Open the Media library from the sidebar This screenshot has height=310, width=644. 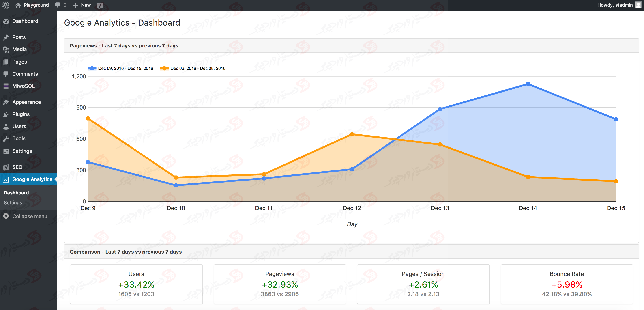click(x=6, y=49)
